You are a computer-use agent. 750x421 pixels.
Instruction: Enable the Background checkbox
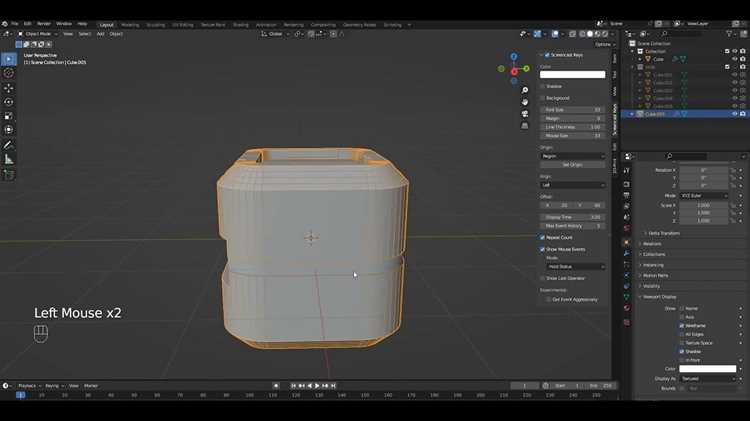[542, 98]
